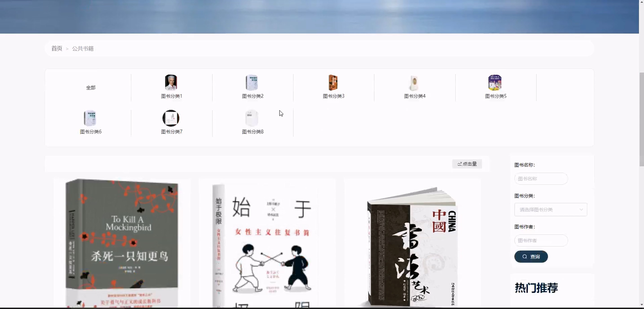Click the 图书分类8 label
Viewport: 644px width, 309px height.
click(x=252, y=132)
